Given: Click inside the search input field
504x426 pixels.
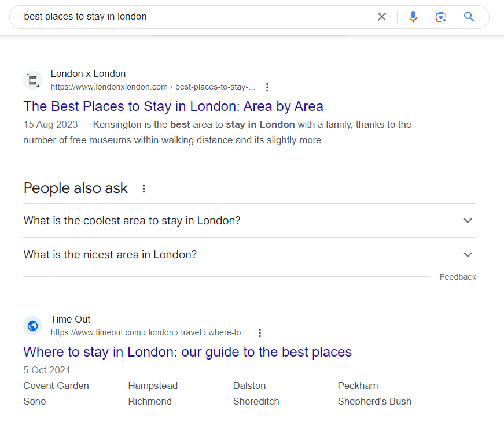Looking at the screenshot, I should click(x=174, y=17).
